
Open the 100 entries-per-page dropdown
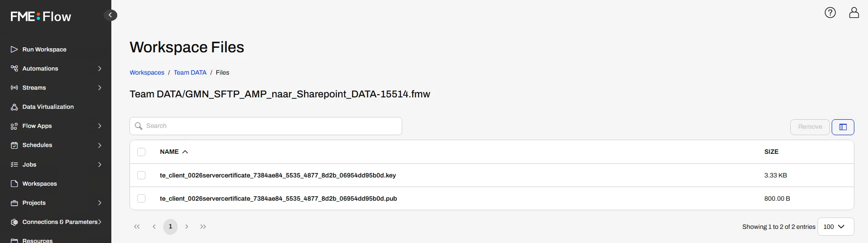pyautogui.click(x=836, y=227)
